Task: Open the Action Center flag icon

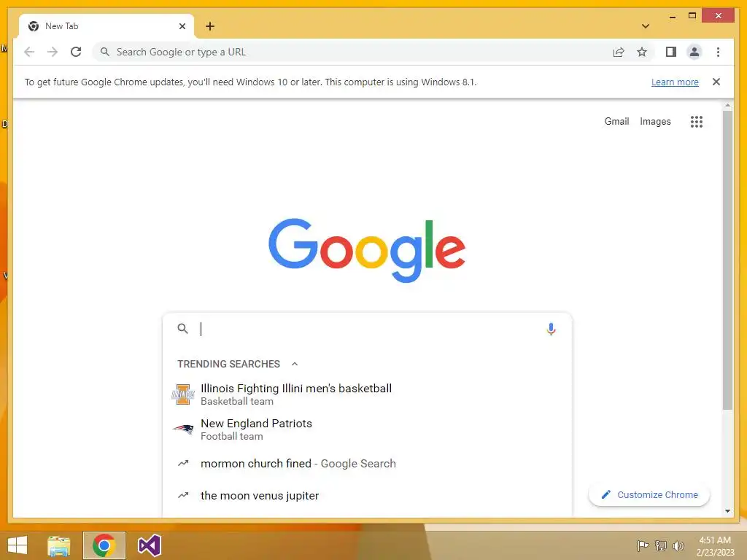Action: (x=643, y=545)
